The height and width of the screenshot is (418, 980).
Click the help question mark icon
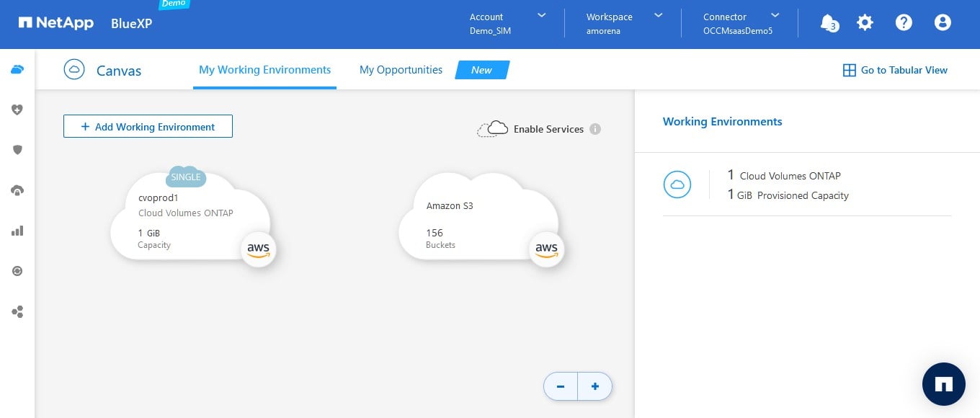[x=904, y=23]
